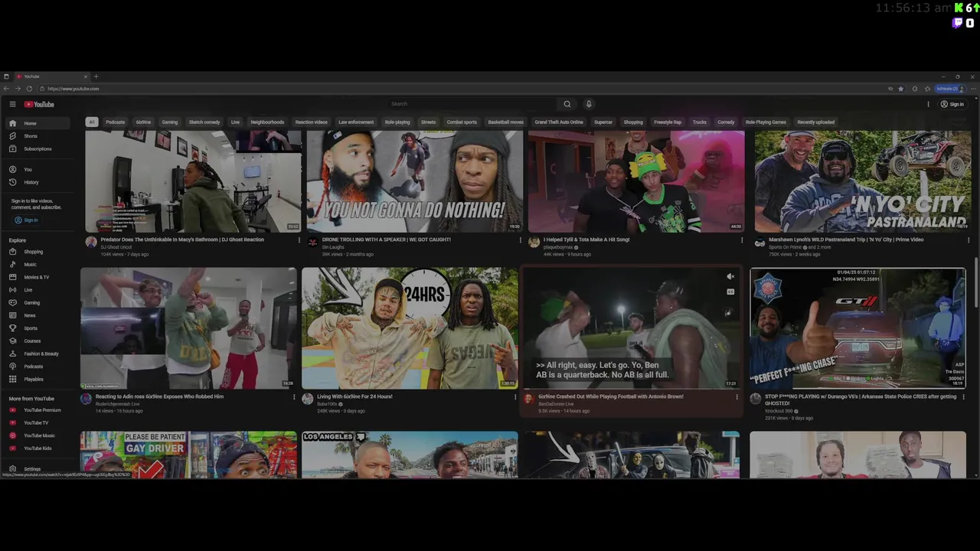
Task: Open the 'N Yo' City Pastranaland thumbnail
Action: pyautogui.click(x=863, y=181)
